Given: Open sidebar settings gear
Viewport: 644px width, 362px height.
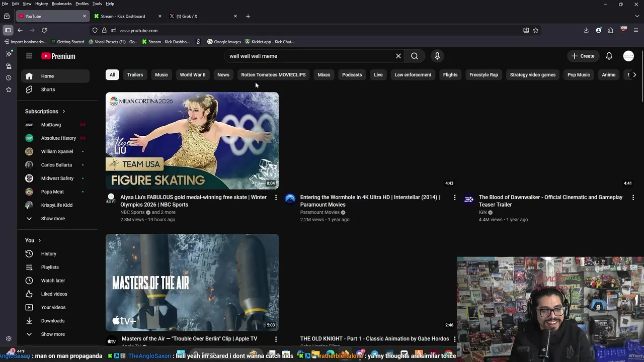Looking at the screenshot, I should (9, 339).
